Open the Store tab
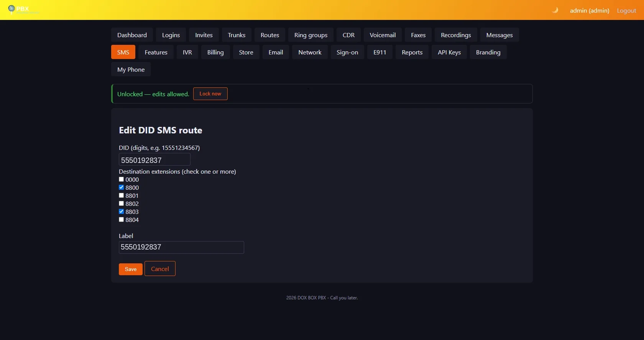 click(x=246, y=52)
